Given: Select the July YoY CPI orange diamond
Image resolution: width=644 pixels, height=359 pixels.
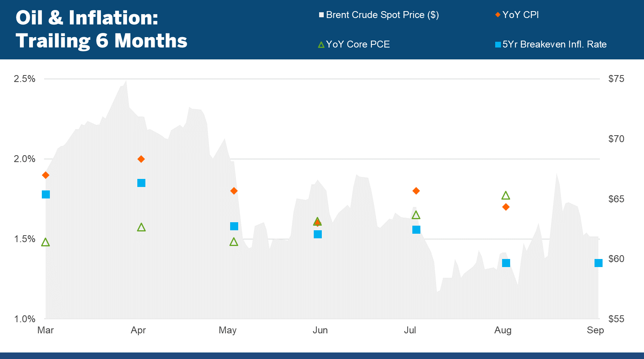Looking at the screenshot, I should [x=416, y=191].
